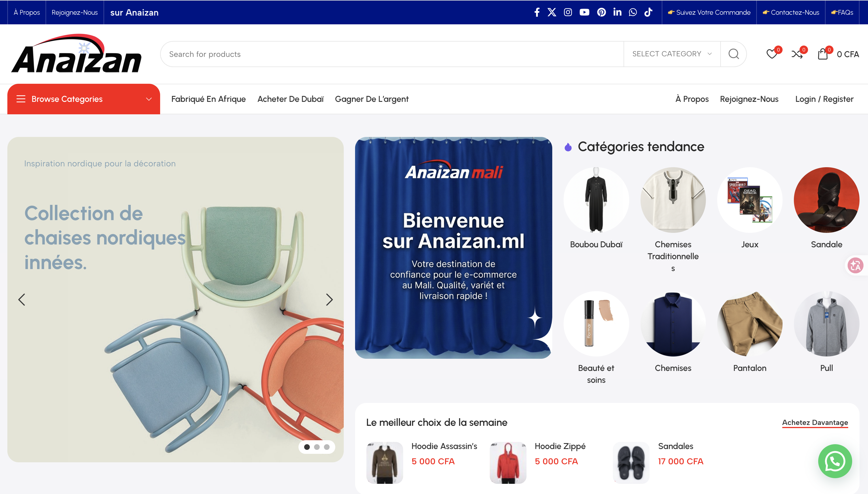Open the LinkedIn social link
The image size is (868, 494).
coord(617,12)
